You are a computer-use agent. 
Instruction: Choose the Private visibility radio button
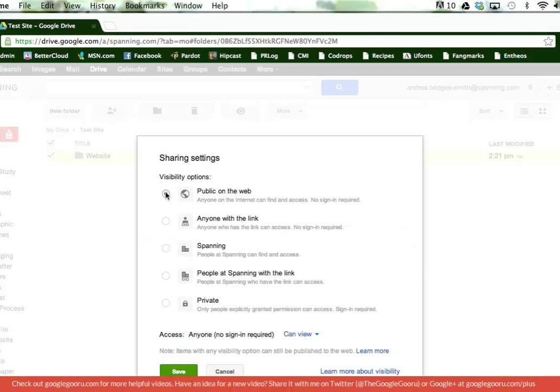[165, 303]
